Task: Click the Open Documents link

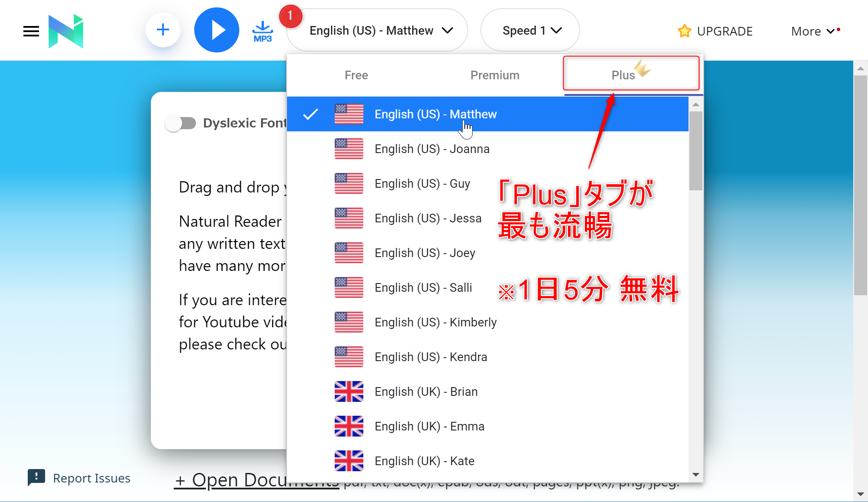Action: (257, 480)
